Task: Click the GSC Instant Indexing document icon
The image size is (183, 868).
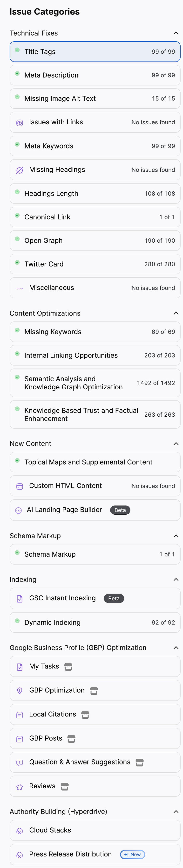Action: click(20, 599)
